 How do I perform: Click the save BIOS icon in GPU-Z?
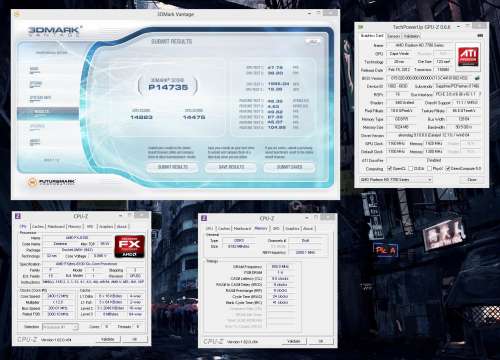point(477,78)
